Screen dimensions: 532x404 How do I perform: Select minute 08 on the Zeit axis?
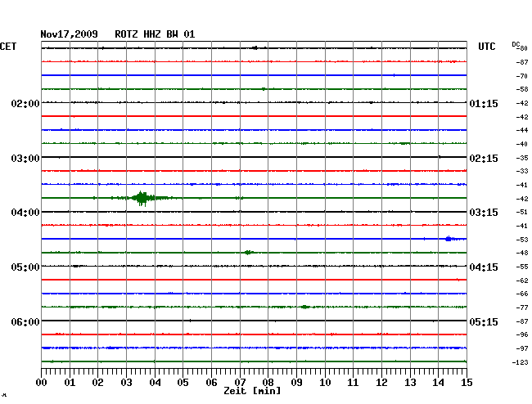point(268,382)
